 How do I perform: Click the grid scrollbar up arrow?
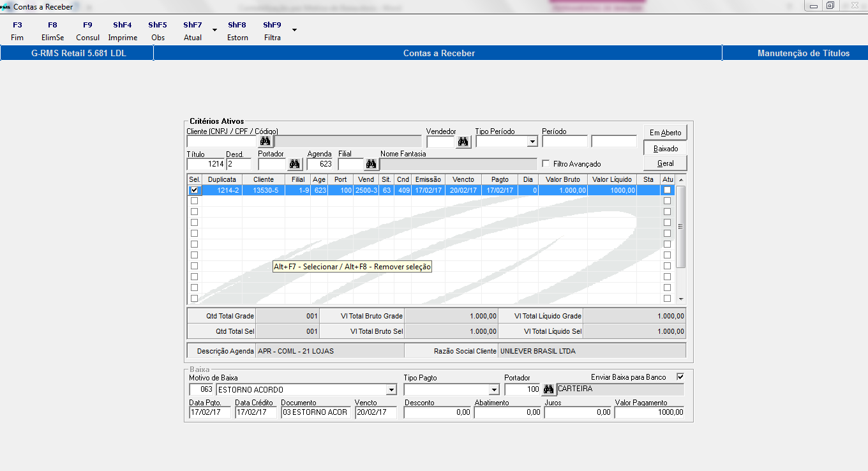point(680,180)
